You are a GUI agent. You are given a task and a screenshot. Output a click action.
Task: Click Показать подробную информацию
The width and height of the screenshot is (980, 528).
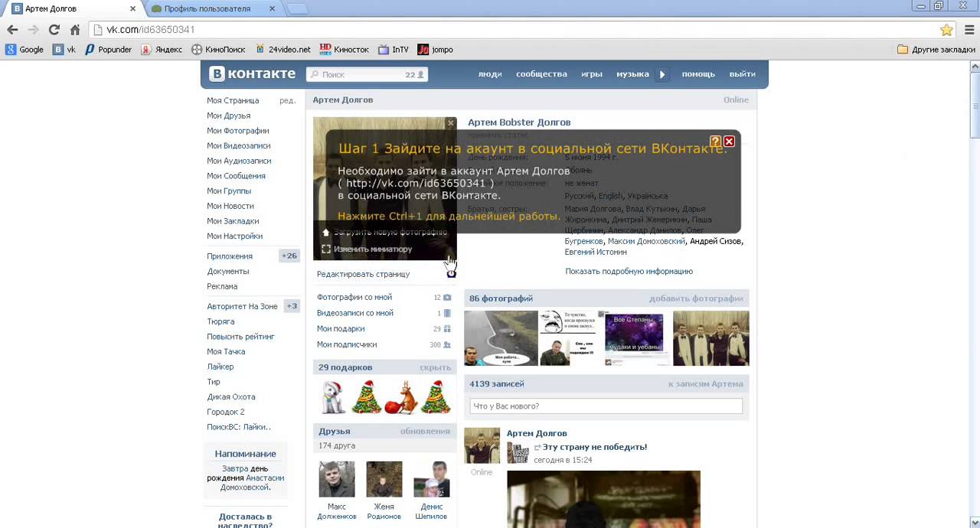(629, 271)
